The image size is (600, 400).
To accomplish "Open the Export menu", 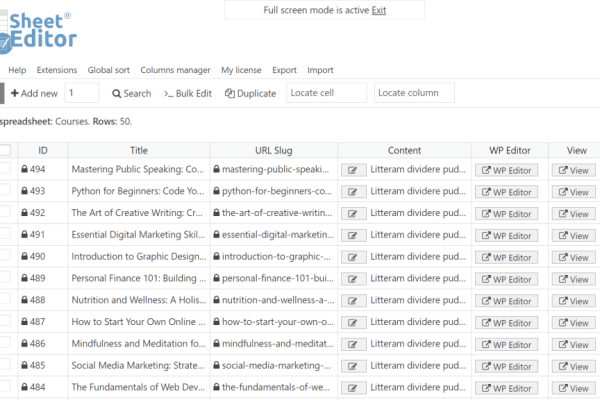I will 284,70.
